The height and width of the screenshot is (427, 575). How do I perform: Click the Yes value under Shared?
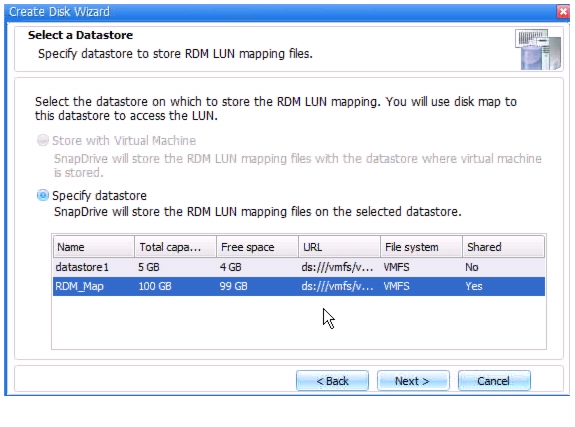474,286
